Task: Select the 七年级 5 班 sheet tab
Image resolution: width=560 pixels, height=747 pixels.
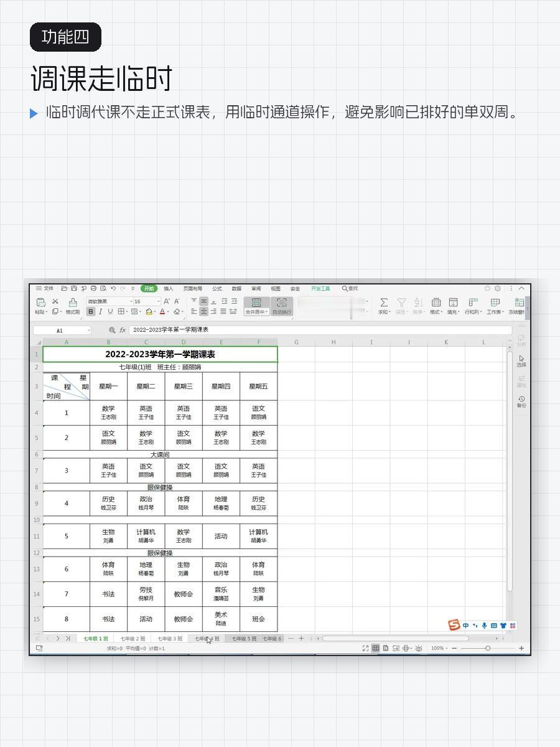Action: tap(244, 638)
